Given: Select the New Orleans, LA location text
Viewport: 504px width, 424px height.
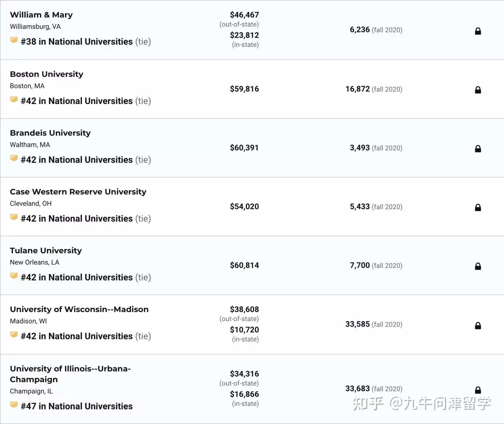Looking at the screenshot, I should click(35, 262).
